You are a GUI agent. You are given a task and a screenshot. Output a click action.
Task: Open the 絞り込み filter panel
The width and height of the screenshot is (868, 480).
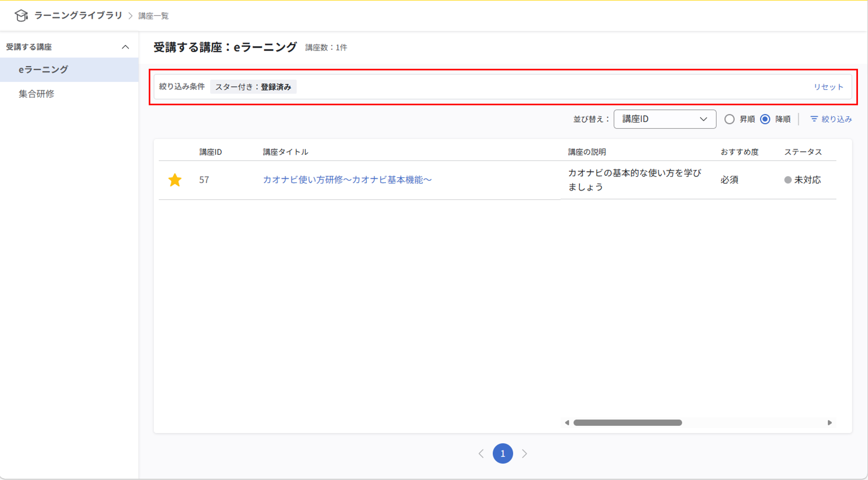coord(831,119)
